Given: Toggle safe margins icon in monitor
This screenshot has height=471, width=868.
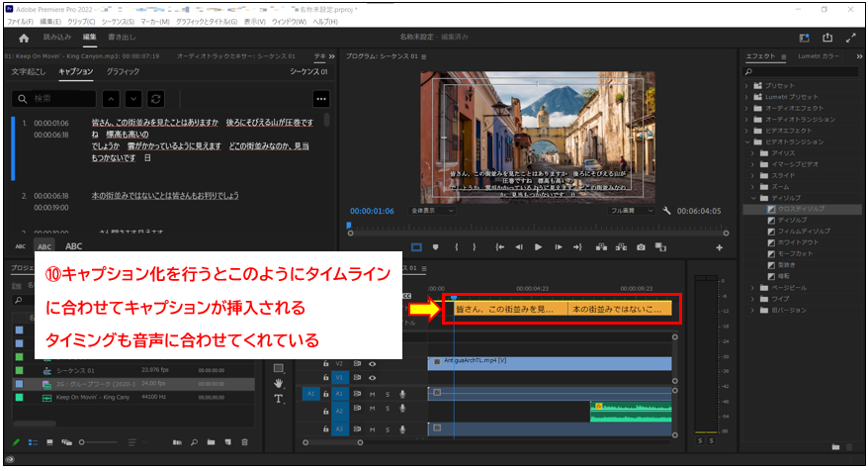Looking at the screenshot, I should [x=416, y=247].
